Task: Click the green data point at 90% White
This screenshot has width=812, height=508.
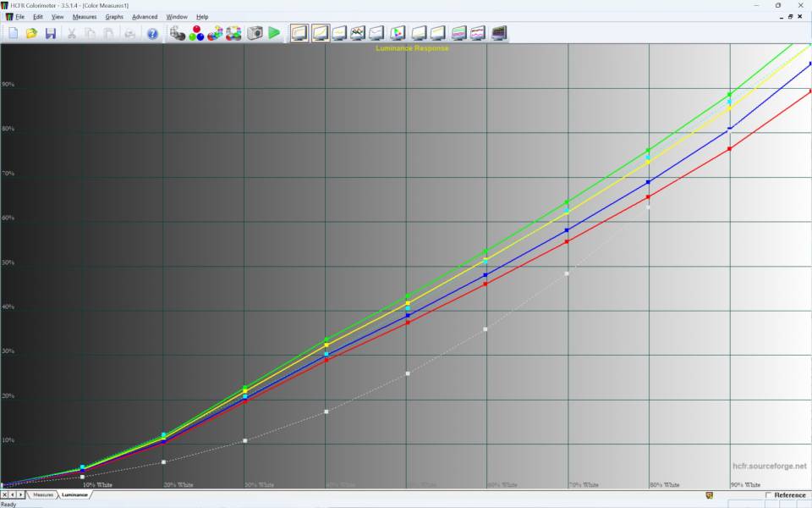Action: pyautogui.click(x=730, y=94)
